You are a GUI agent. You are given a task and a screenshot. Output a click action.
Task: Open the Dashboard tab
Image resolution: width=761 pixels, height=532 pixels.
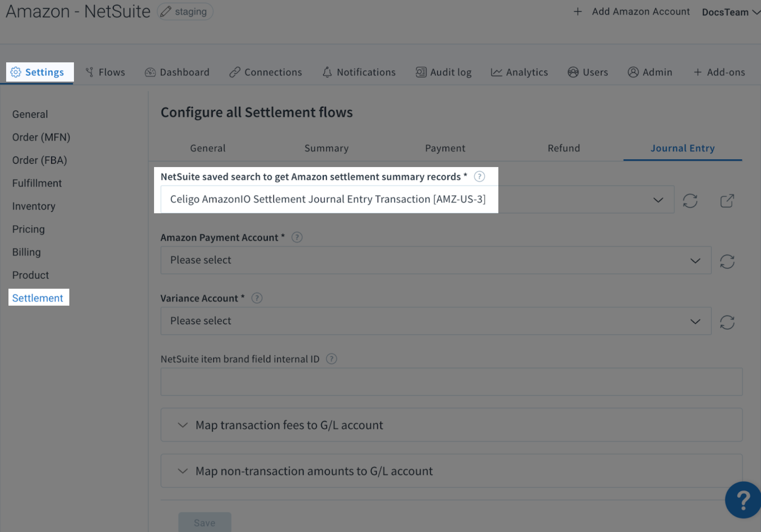177,72
